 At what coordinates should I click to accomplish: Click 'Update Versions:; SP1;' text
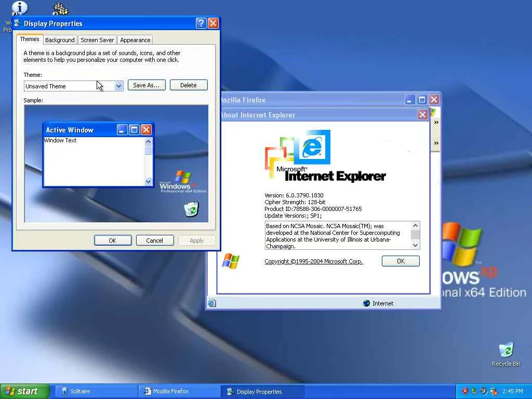[x=293, y=216]
